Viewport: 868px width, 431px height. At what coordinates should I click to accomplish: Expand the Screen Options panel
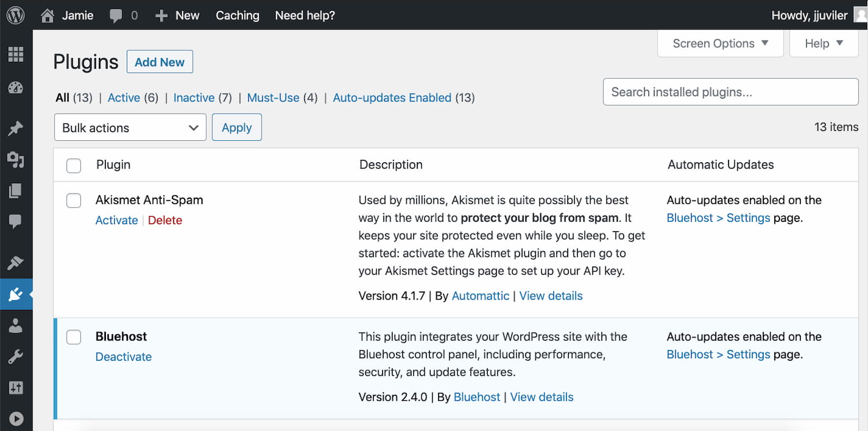(720, 43)
